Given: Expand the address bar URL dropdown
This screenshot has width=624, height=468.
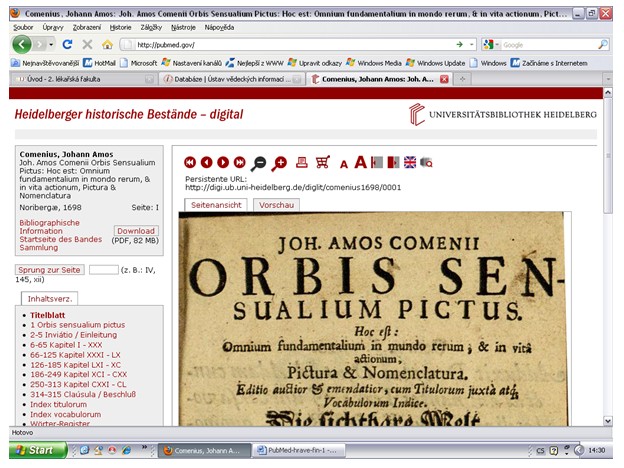Looking at the screenshot, I should tap(472, 45).
